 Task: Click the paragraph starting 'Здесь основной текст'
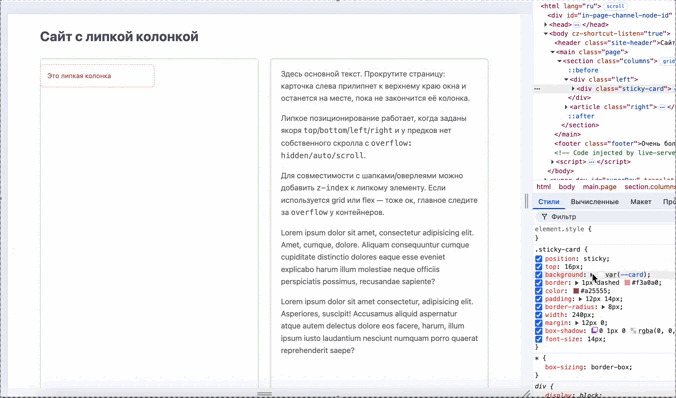(x=375, y=86)
